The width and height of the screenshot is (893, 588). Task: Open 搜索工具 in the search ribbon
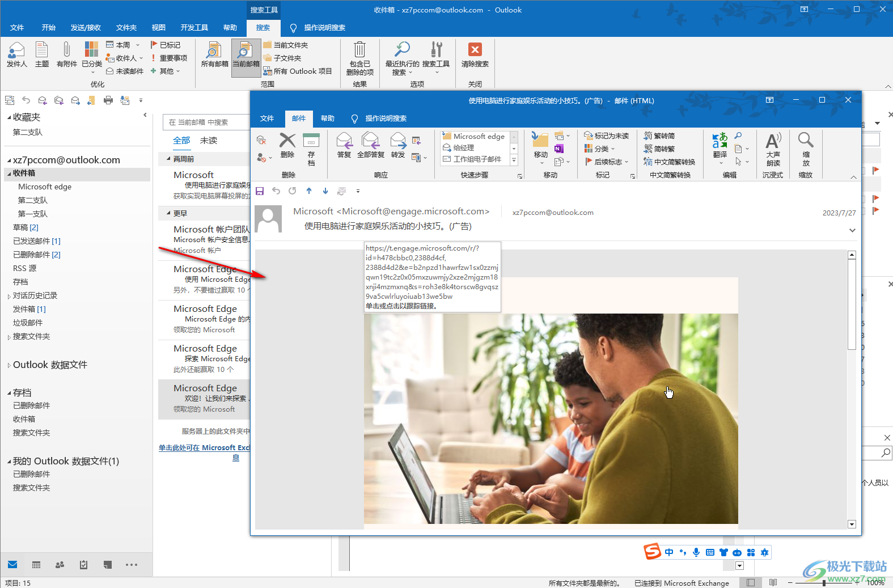(x=436, y=58)
